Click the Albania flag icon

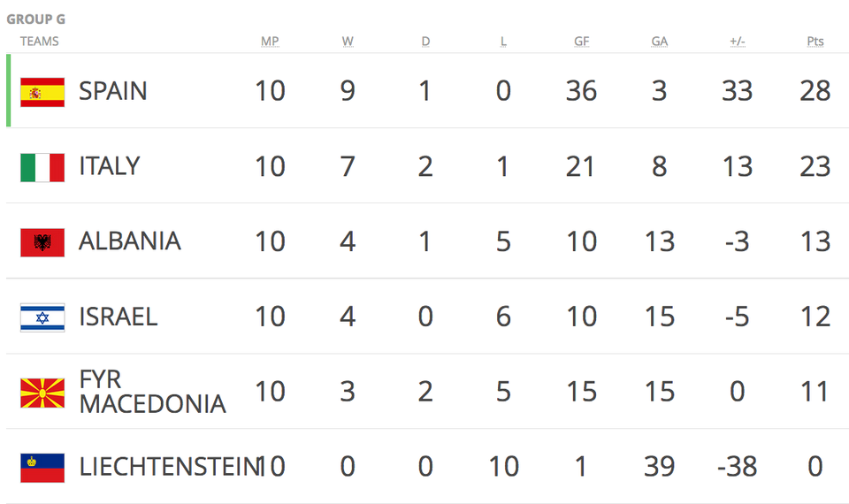[x=42, y=242]
